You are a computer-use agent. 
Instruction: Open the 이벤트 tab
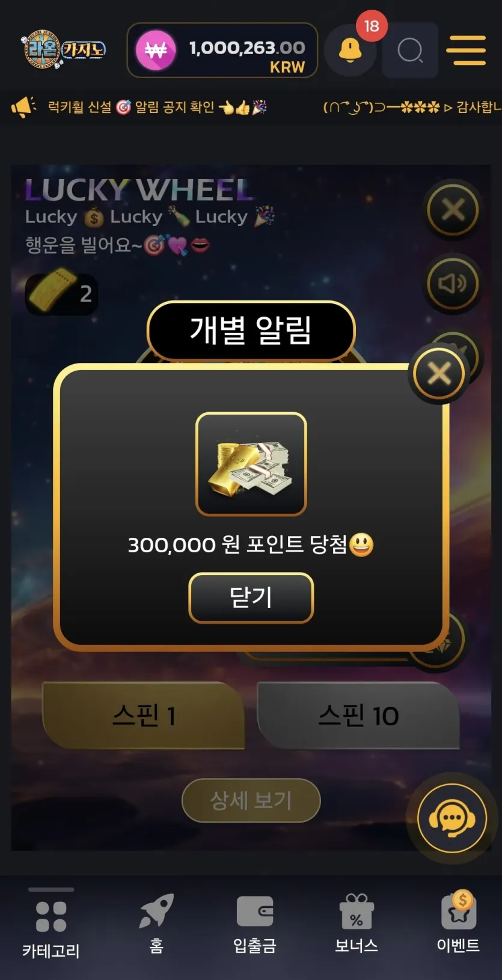458,923
